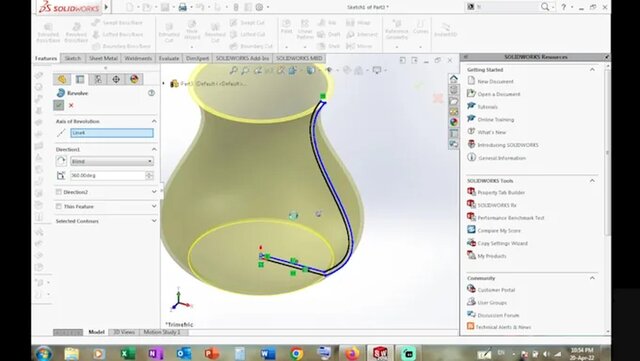Enable the Thin Feature checkbox

(x=58, y=207)
